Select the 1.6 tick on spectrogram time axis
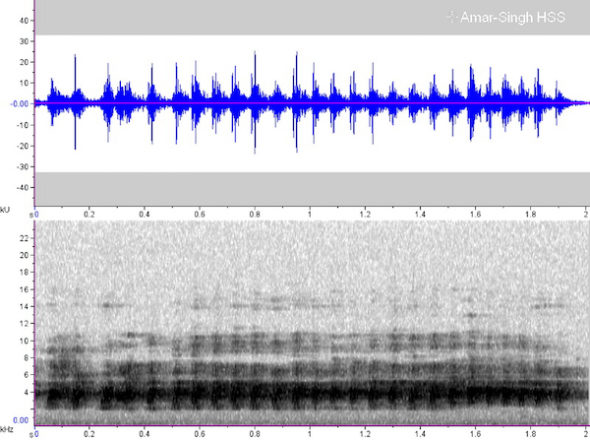Screen dimensions: 590x440 click(x=475, y=434)
